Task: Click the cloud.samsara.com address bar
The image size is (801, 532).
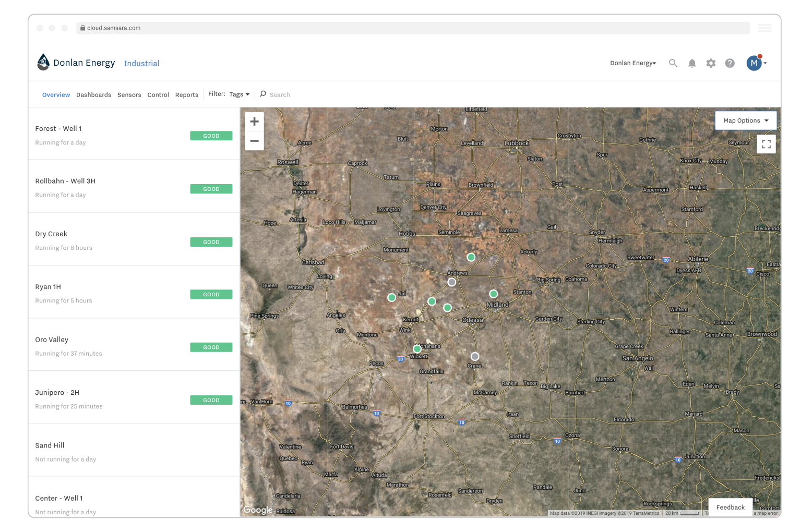Action: coord(413,28)
